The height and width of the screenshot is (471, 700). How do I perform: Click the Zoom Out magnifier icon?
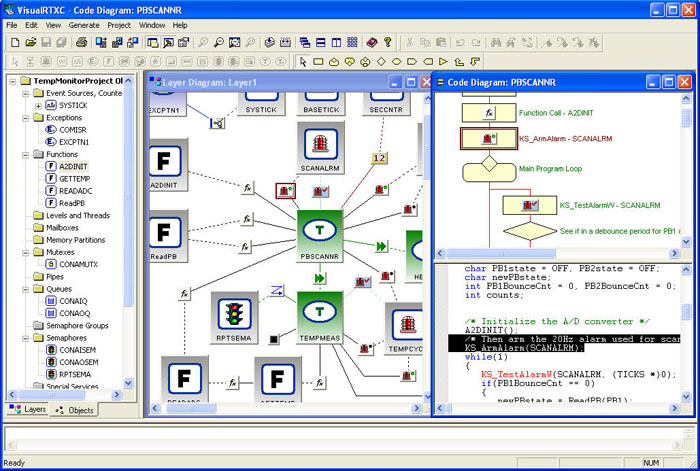[x=219, y=42]
